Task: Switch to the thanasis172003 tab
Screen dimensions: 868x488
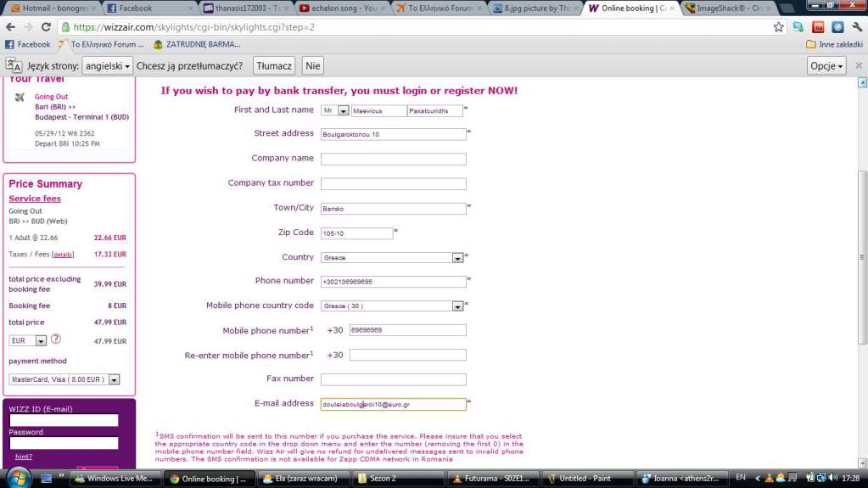Action: click(246, 8)
